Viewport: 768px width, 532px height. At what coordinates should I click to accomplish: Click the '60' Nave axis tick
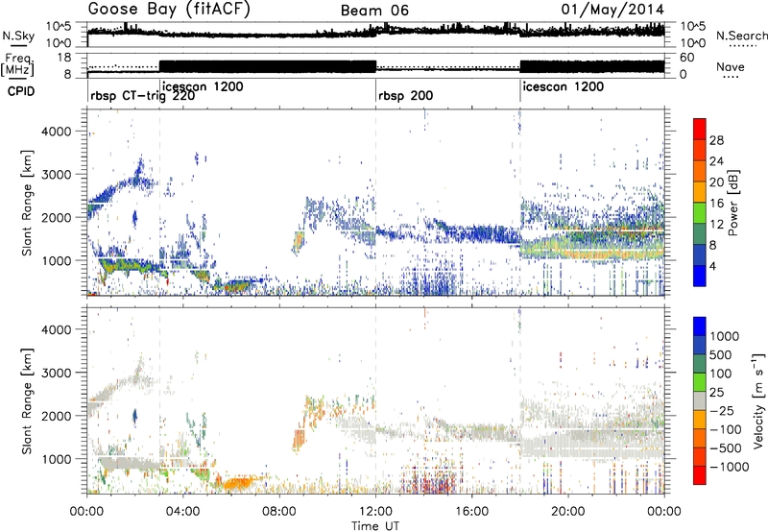pos(686,58)
